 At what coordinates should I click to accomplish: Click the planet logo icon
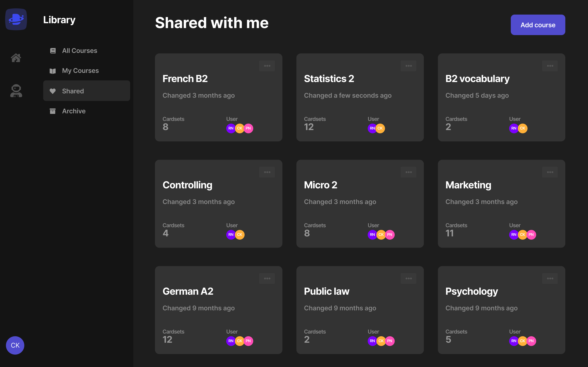pyautogui.click(x=16, y=19)
